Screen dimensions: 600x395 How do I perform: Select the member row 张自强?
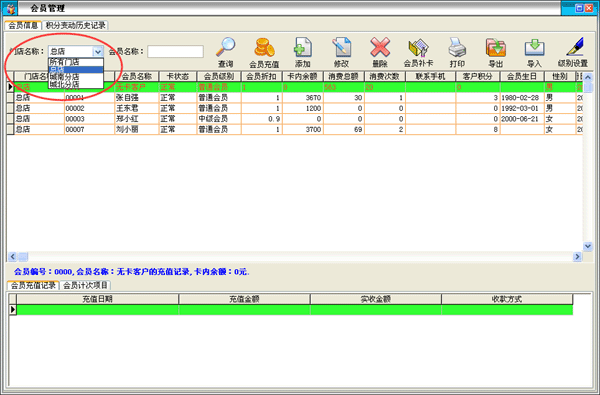point(295,98)
